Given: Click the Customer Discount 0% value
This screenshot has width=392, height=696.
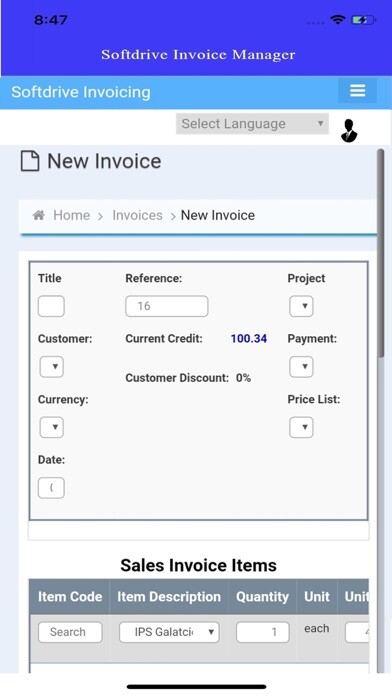Looking at the screenshot, I should (x=243, y=378).
